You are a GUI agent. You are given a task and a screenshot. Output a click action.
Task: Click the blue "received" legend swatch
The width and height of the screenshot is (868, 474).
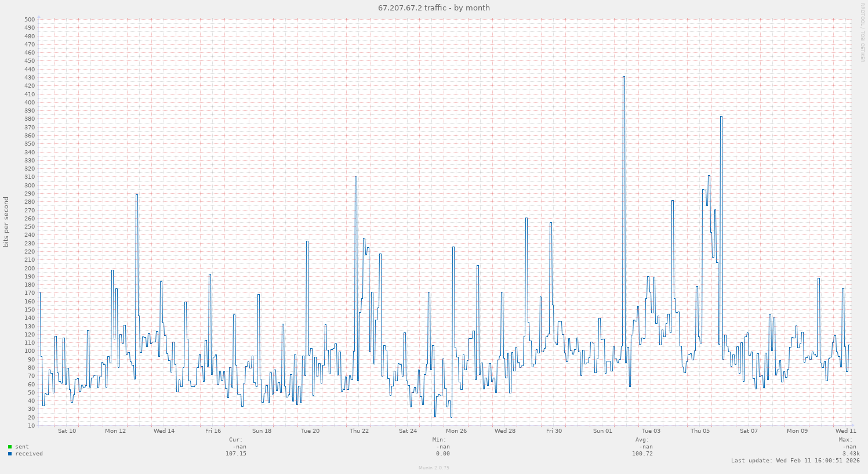click(9, 454)
